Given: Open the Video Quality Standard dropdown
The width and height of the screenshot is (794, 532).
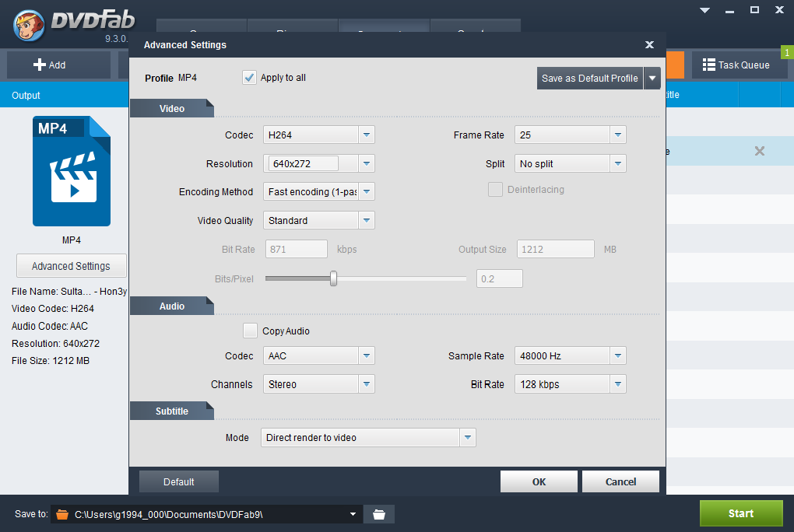Looking at the screenshot, I should (x=367, y=220).
